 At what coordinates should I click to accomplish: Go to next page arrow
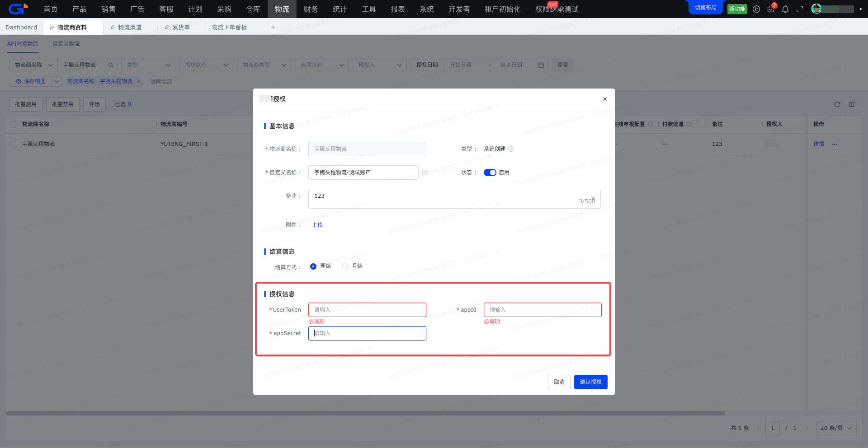point(807,428)
